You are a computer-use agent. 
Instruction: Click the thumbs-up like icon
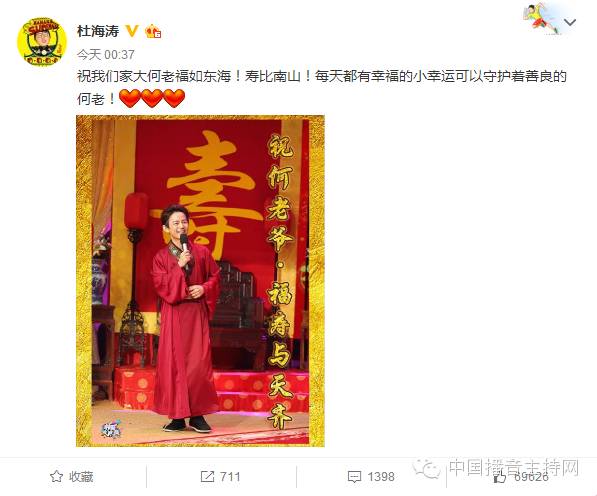(500, 477)
